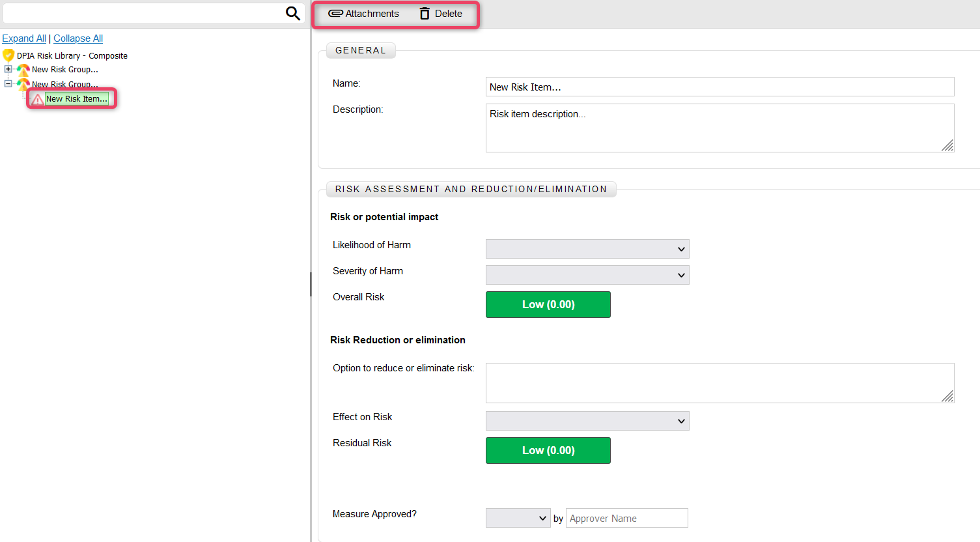Click the DPIA Risk Library shield icon
This screenshot has height=542, width=980.
[8, 55]
